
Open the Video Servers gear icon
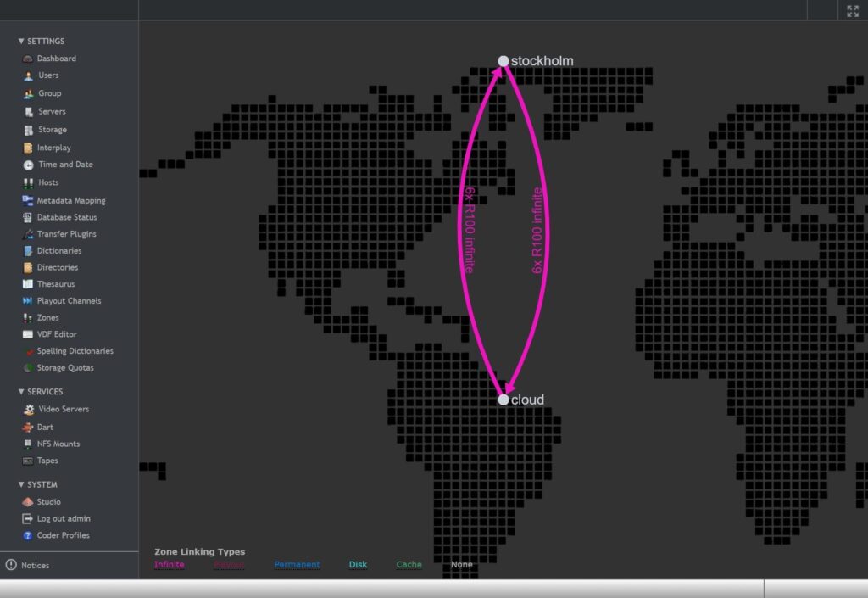tap(28, 410)
